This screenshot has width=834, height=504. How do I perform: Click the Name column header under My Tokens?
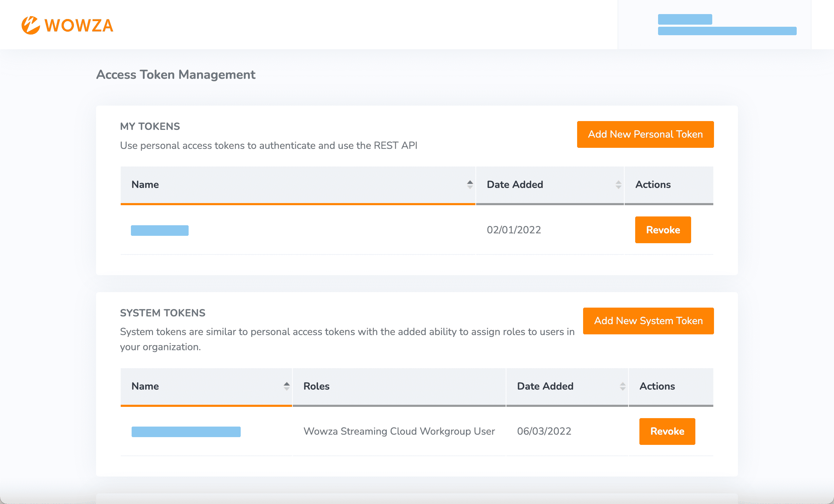[145, 184]
